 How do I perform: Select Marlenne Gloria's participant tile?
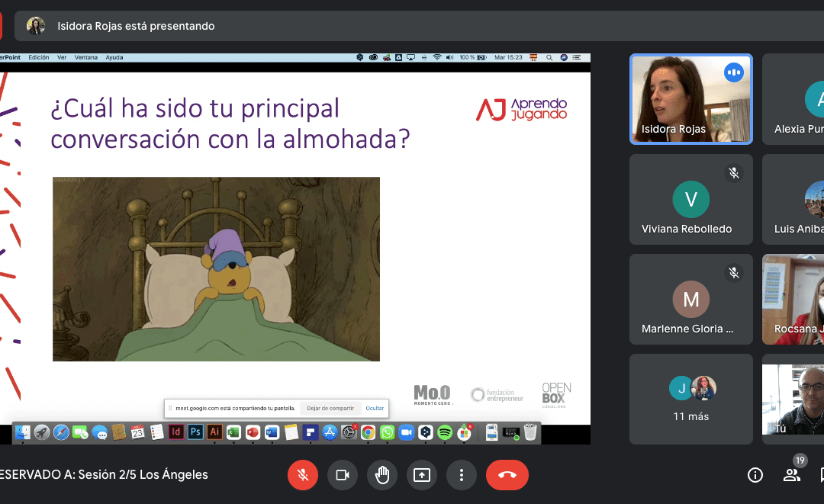point(691,299)
